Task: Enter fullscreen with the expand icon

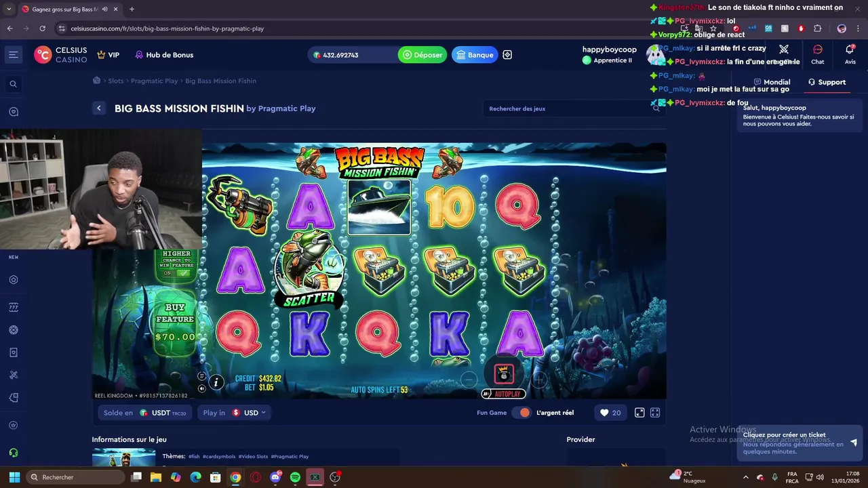Action: 655,413
